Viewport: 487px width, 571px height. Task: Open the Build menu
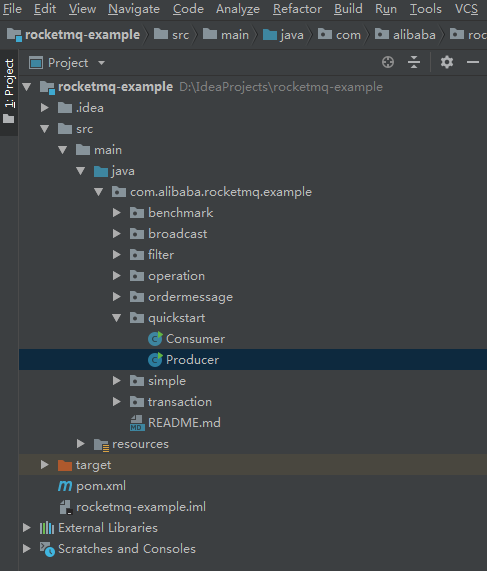(348, 9)
